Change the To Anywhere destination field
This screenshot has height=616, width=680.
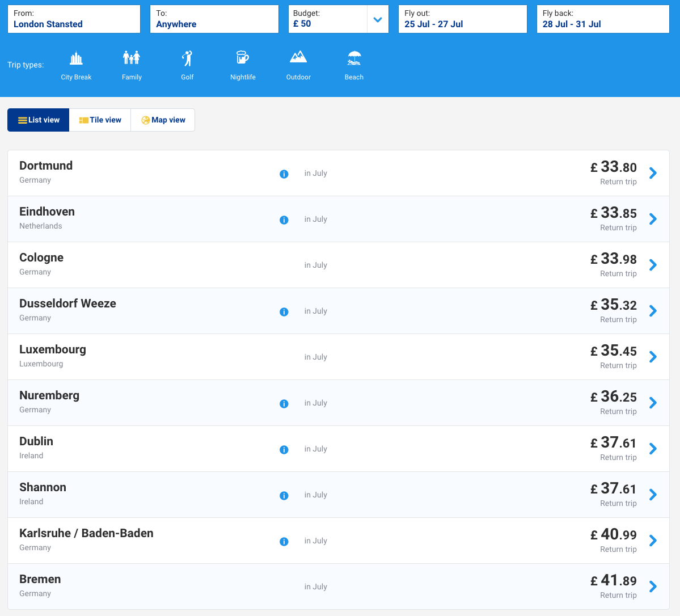coord(214,19)
